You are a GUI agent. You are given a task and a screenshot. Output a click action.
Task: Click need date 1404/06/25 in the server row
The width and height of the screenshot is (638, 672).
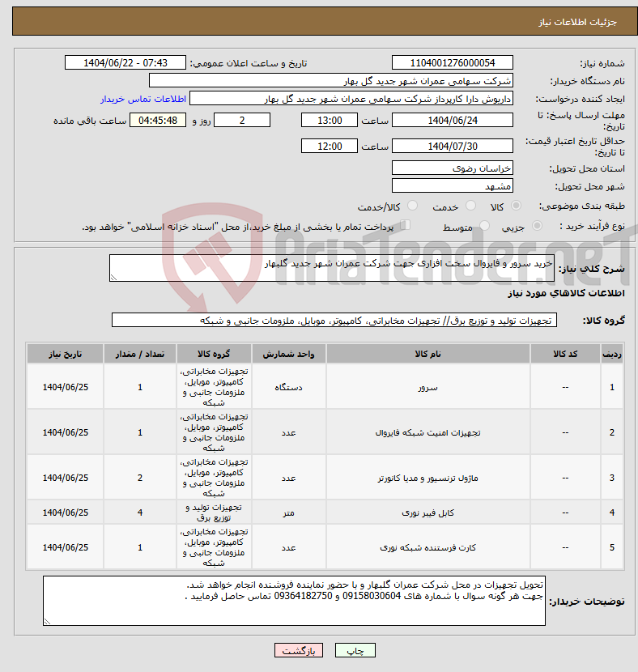(65, 388)
